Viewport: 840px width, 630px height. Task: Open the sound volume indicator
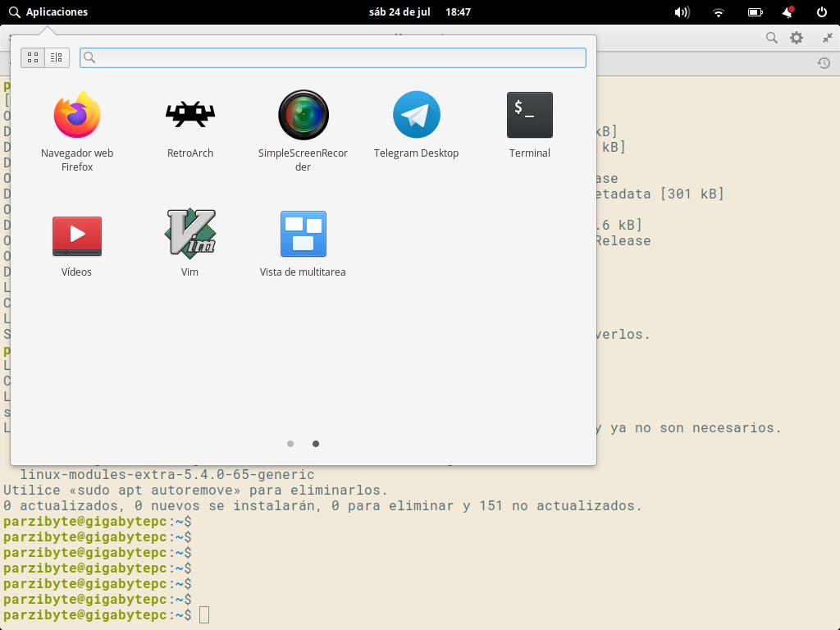tap(682, 11)
